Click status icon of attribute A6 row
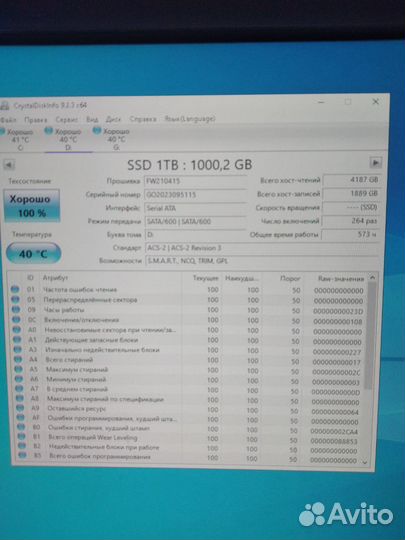This screenshot has width=405, height=540. 19,379
